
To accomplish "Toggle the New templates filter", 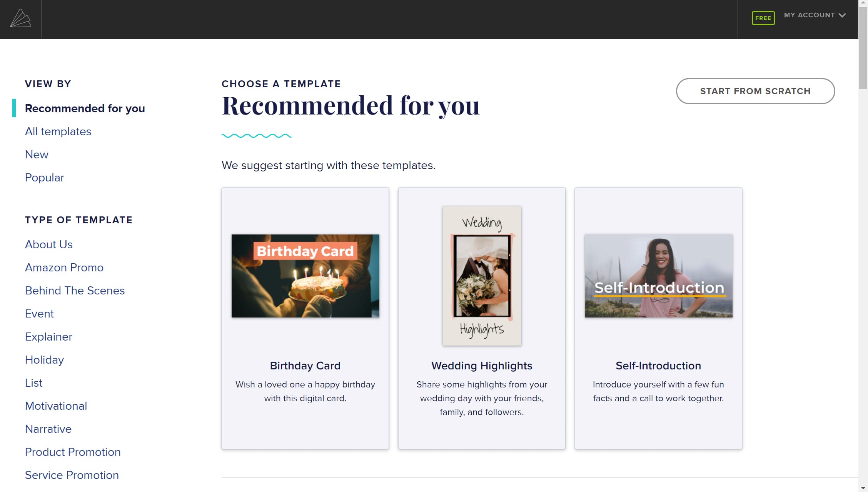I will [x=36, y=154].
